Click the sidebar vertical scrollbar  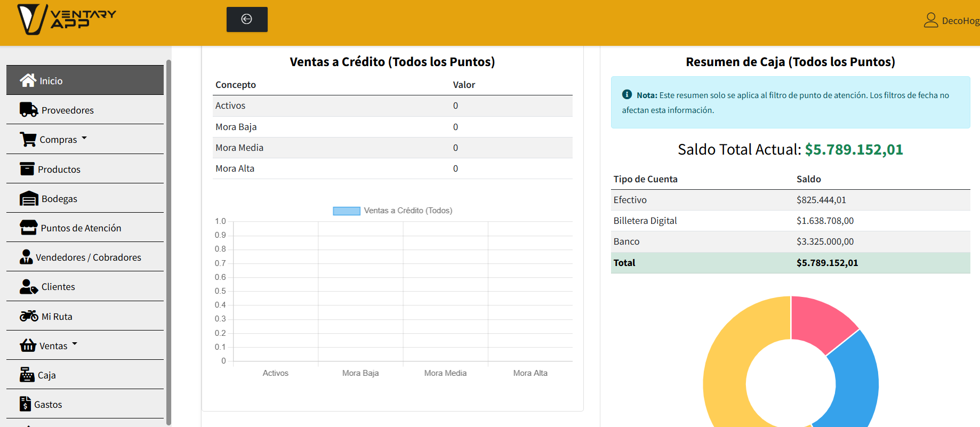click(169, 242)
